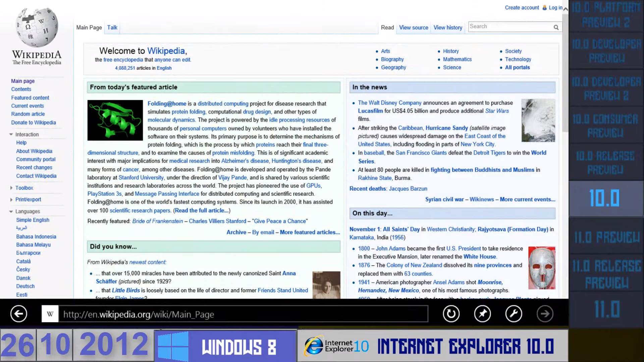
Task: Refresh the current page
Action: [x=451, y=314]
